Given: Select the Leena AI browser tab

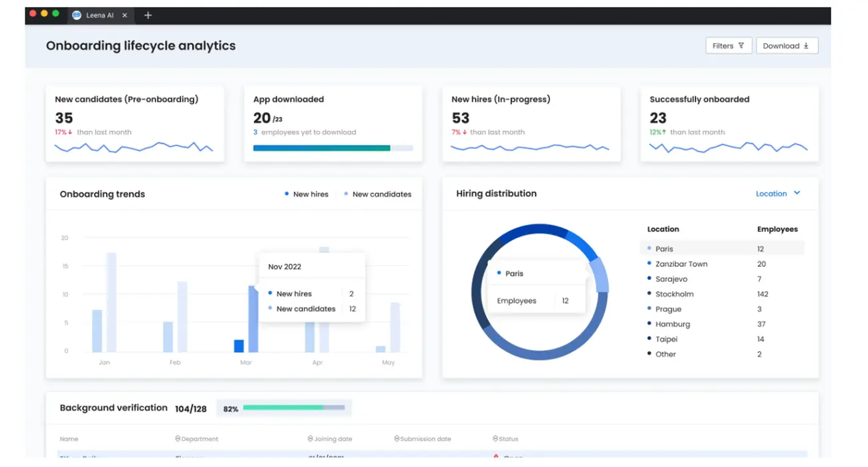Looking at the screenshot, I should coord(100,15).
